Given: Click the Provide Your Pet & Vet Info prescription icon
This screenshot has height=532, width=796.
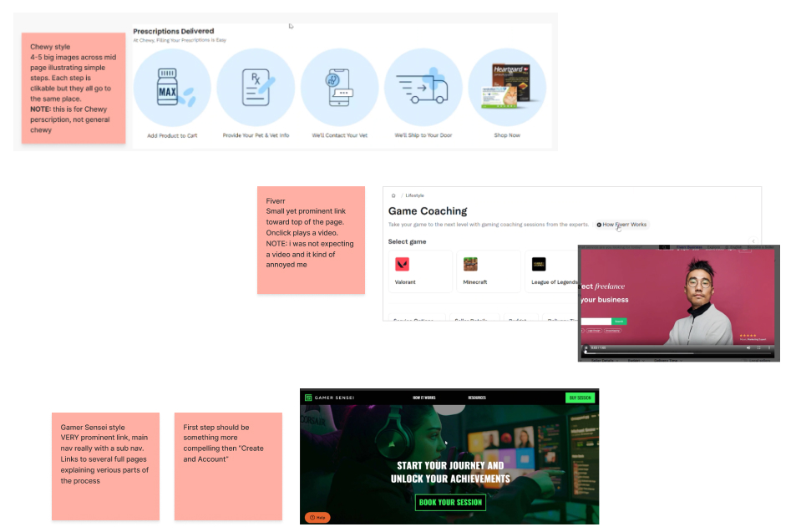Looking at the screenshot, I should [256, 88].
